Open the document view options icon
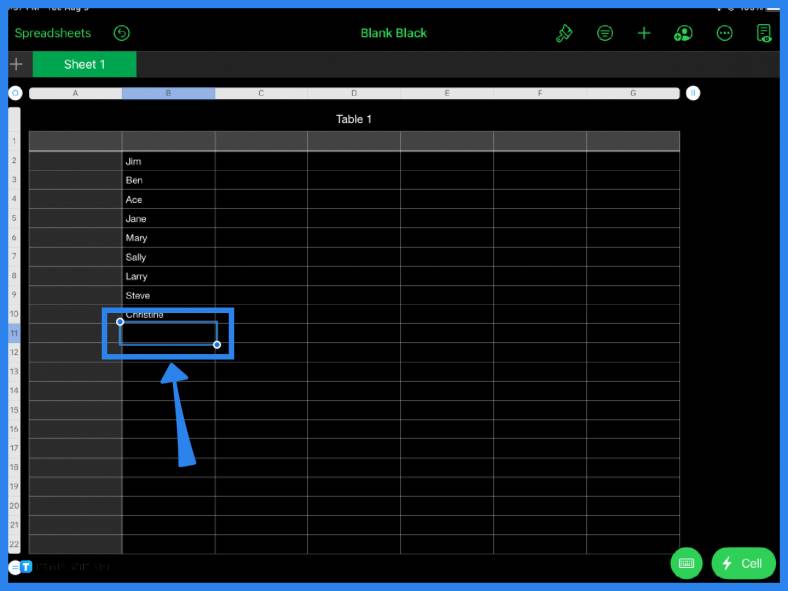 click(x=764, y=33)
